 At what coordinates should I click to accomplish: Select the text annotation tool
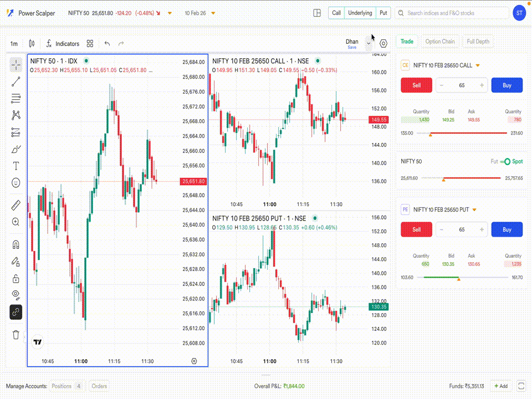16,166
